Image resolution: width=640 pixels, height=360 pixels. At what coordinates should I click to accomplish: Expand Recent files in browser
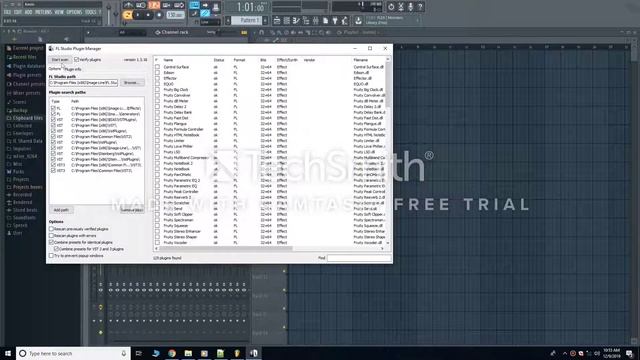coord(22,57)
